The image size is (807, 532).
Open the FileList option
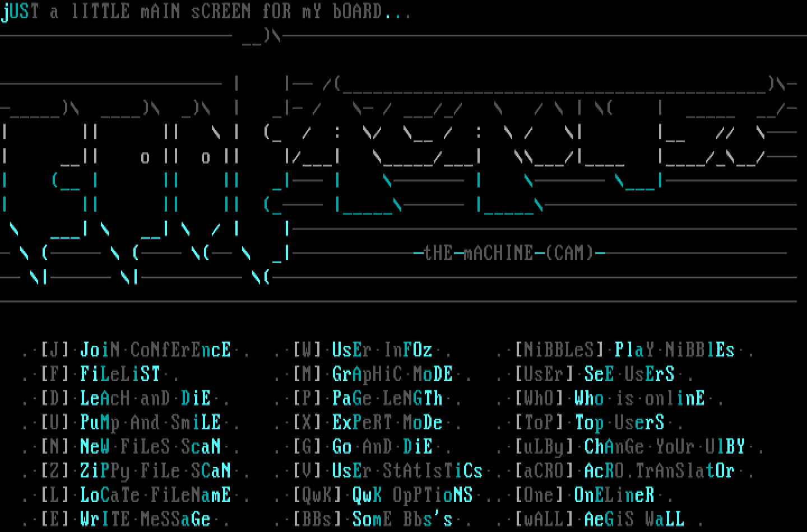point(120,374)
